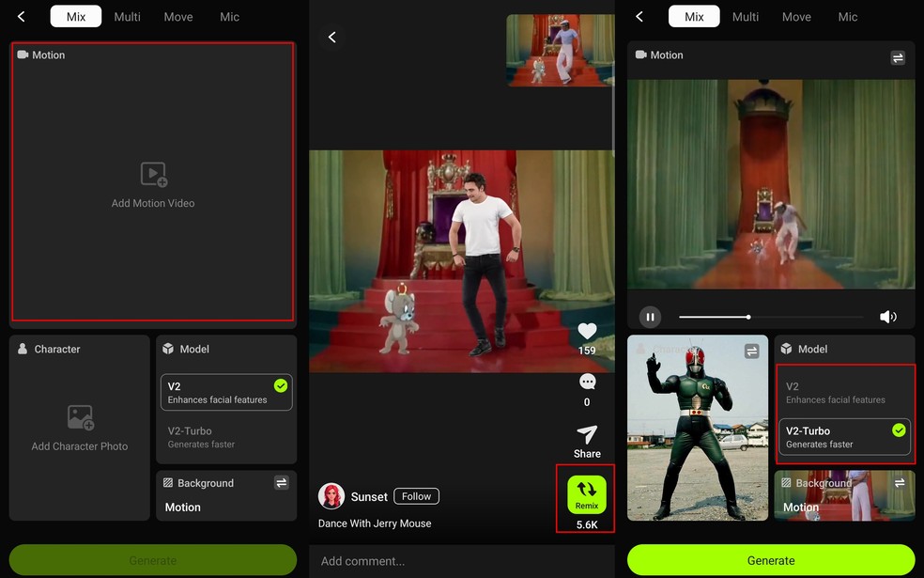Play the main dancing man video
The width and height of the screenshot is (924, 578).
click(461, 260)
